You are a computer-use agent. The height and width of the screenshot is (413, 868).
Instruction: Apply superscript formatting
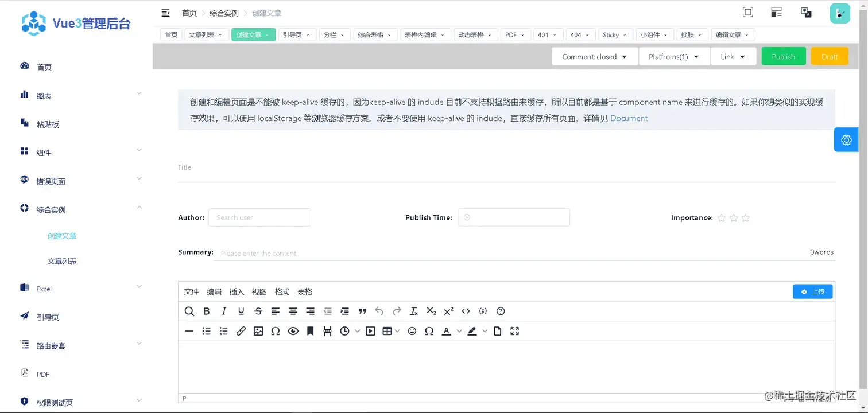448,311
